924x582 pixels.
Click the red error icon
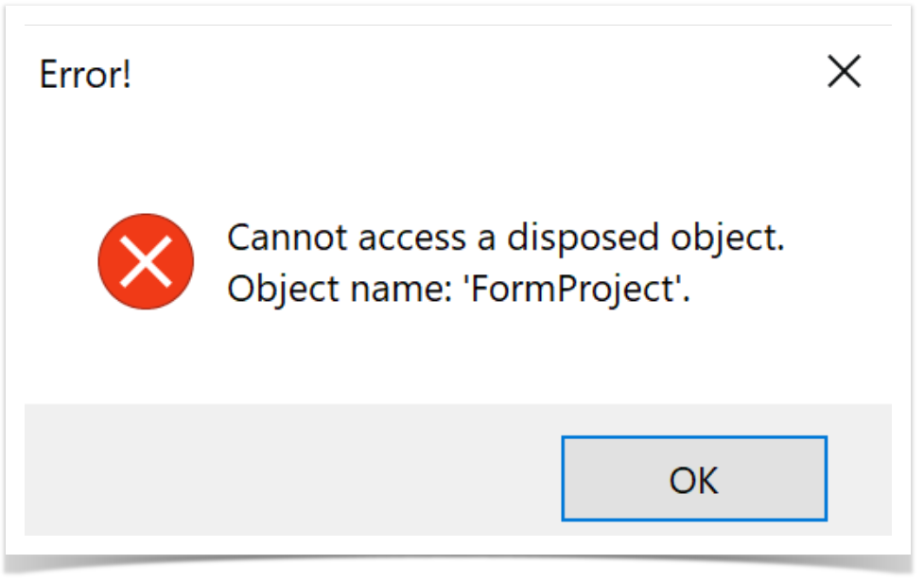pyautogui.click(x=147, y=261)
